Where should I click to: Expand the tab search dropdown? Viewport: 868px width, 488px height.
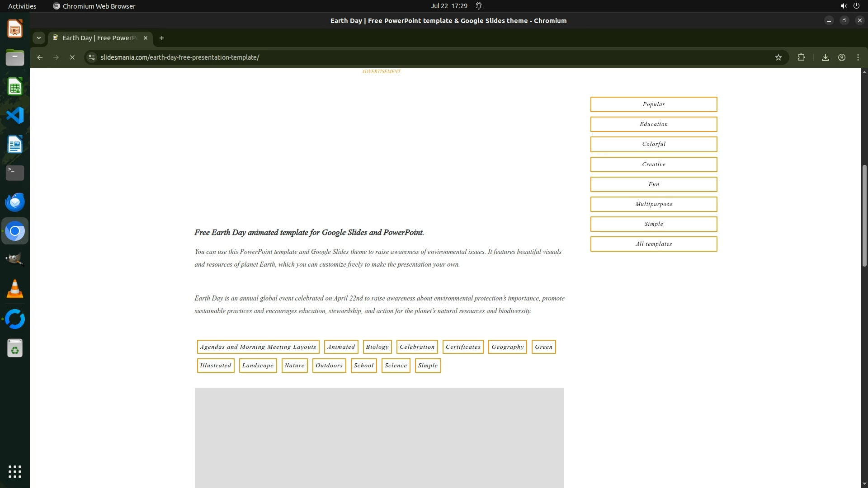pyautogui.click(x=39, y=38)
